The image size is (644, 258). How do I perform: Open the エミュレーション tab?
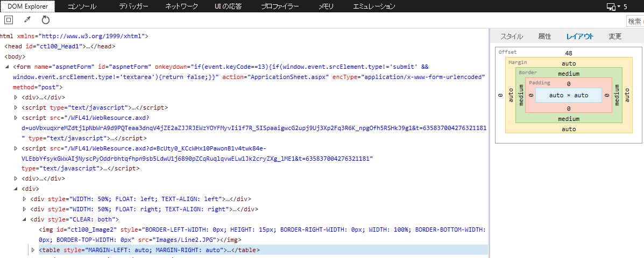coord(374,6)
